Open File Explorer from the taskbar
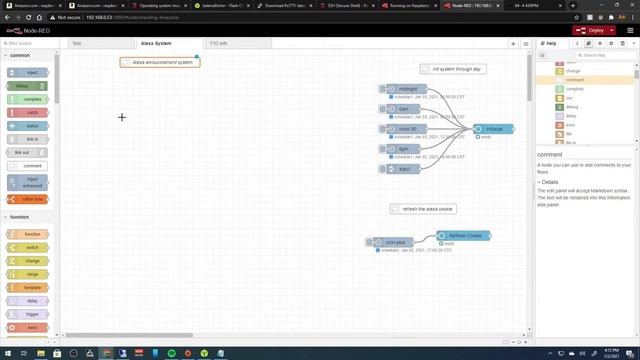The height and width of the screenshot is (360, 640). click(x=41, y=353)
